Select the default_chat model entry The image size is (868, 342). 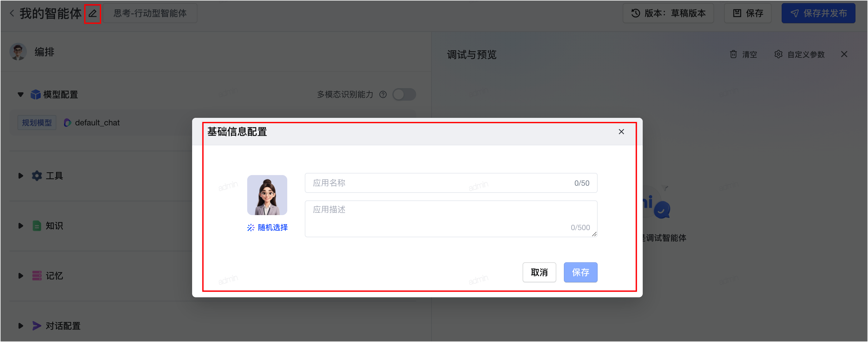[x=92, y=123]
